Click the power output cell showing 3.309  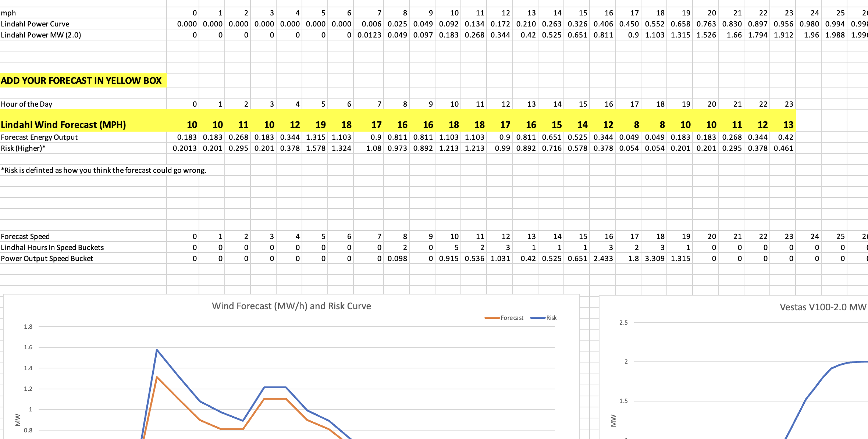(654, 258)
